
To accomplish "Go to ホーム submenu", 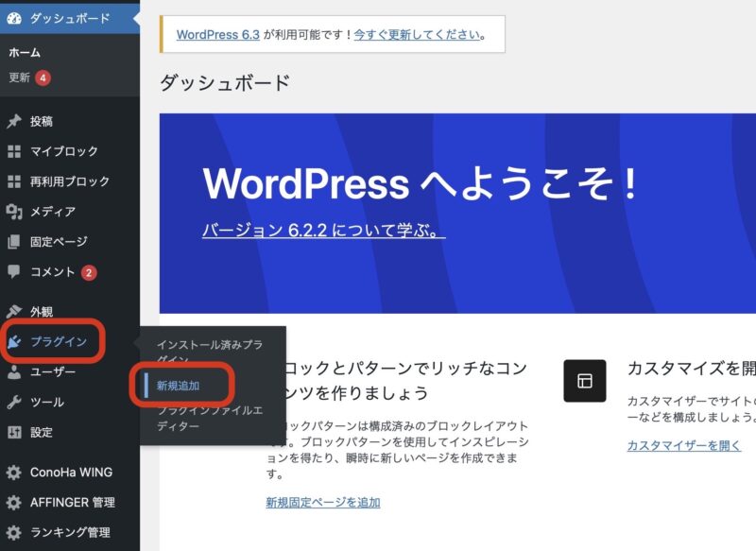I will pyautogui.click(x=25, y=53).
